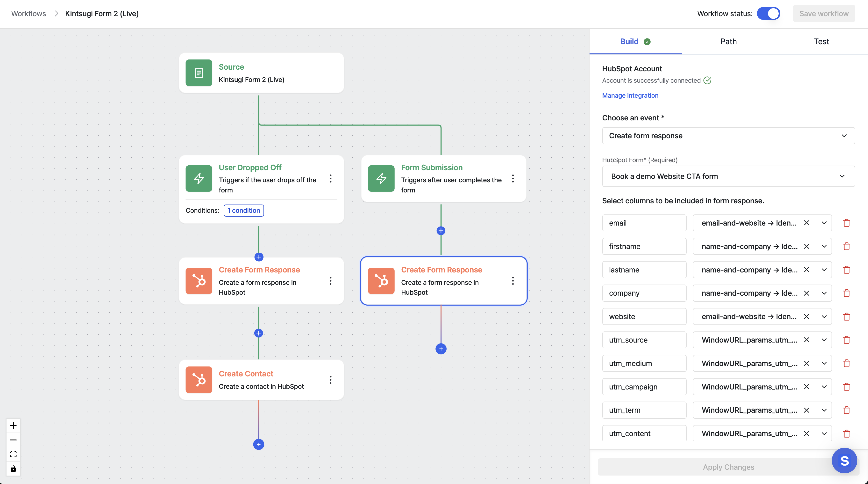Viewport: 868px width, 484px height.
Task: Go back to Workflows breadcrumb
Action: (29, 14)
